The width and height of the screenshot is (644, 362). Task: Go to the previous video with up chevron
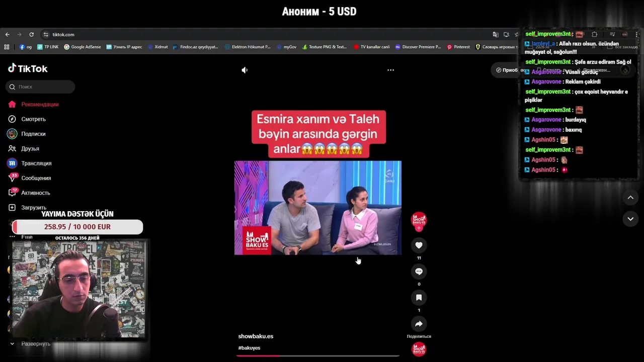point(630,198)
